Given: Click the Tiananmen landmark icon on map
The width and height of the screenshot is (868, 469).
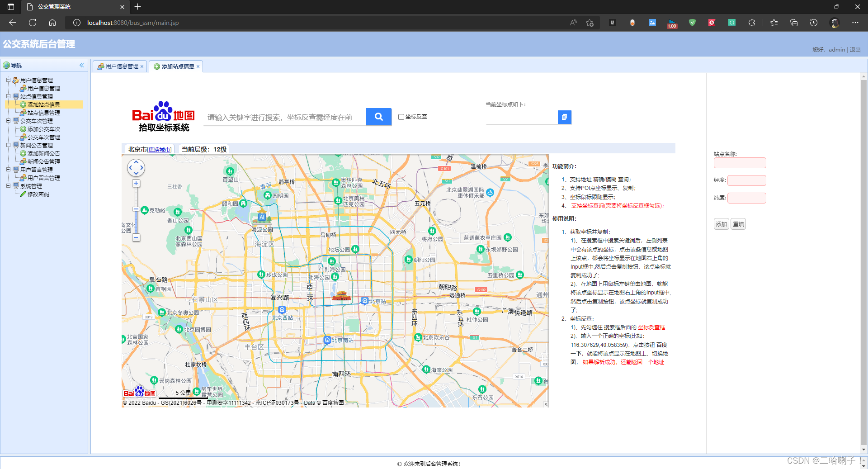Looking at the screenshot, I should tap(341, 296).
